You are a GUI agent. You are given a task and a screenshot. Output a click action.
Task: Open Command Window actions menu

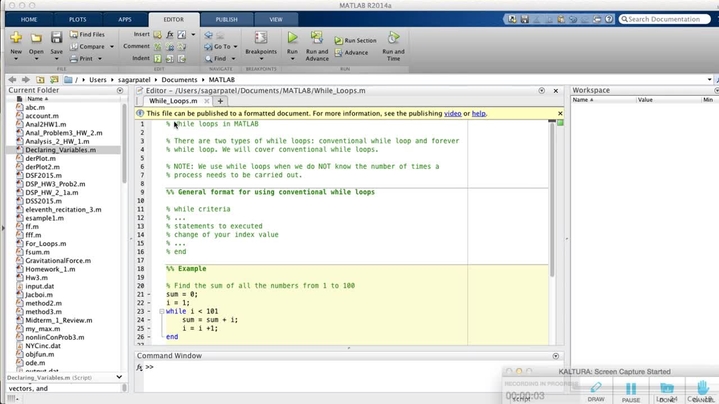tap(556, 356)
